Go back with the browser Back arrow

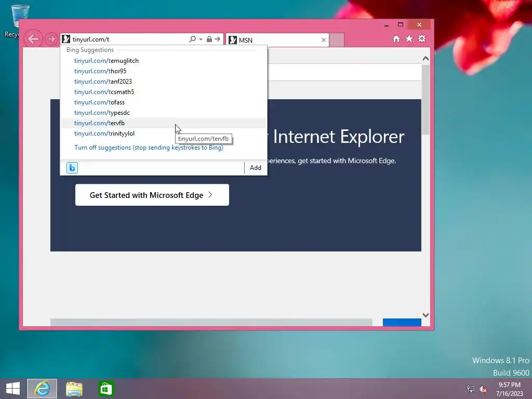(33, 39)
